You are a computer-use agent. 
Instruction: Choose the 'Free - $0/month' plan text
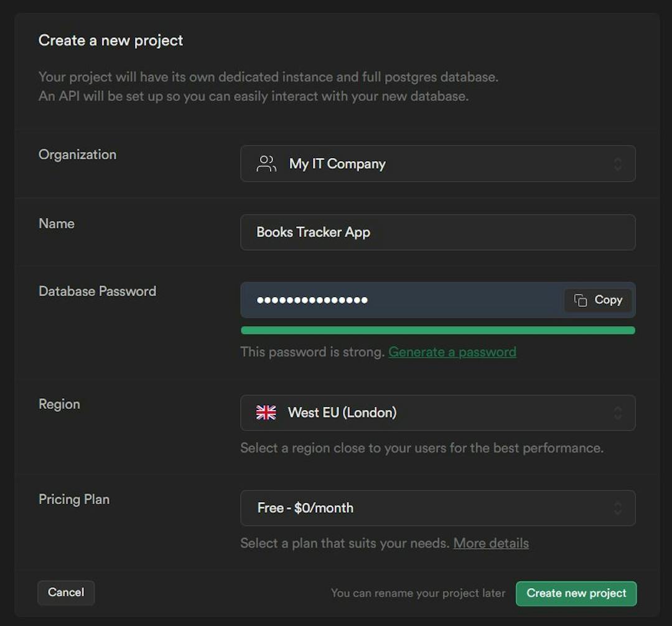click(x=306, y=508)
